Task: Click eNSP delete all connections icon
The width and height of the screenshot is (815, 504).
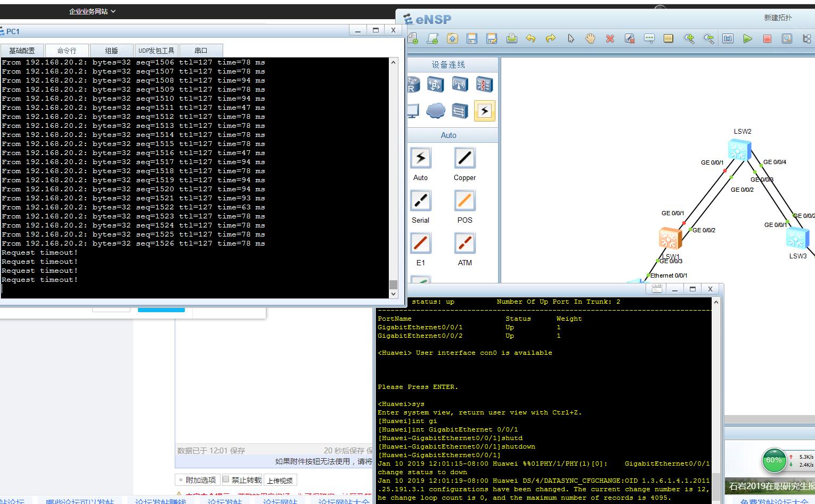Action: 630,38
